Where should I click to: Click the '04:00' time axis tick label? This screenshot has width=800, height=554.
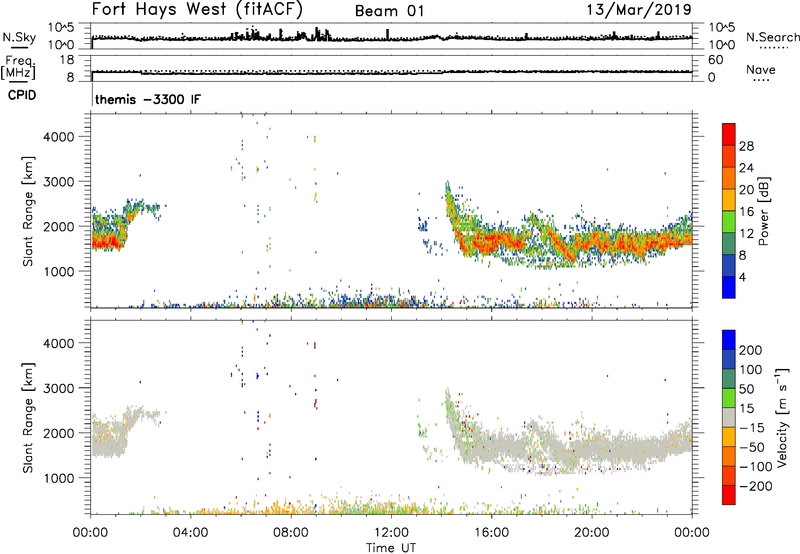point(190,533)
